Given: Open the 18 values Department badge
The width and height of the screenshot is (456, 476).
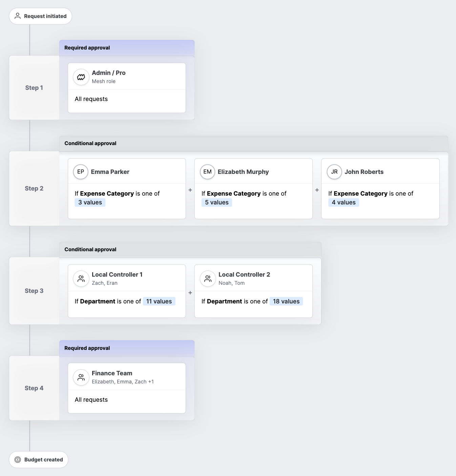Looking at the screenshot, I should [286, 301].
